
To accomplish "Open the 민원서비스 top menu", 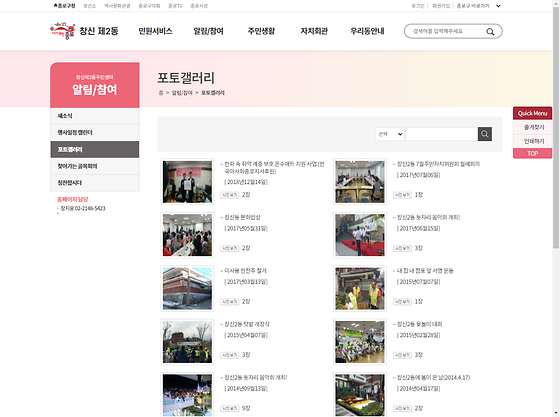I will (x=155, y=31).
